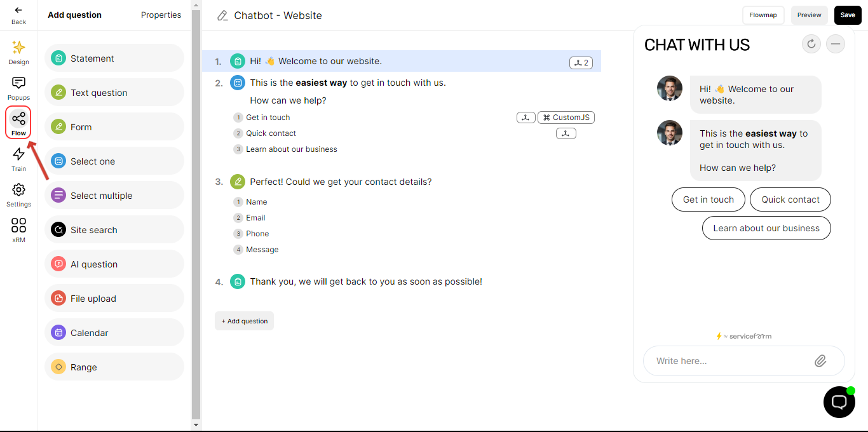Click the edit pencil next to Chatbot - Website
The image size is (868, 432).
pyautogui.click(x=223, y=15)
